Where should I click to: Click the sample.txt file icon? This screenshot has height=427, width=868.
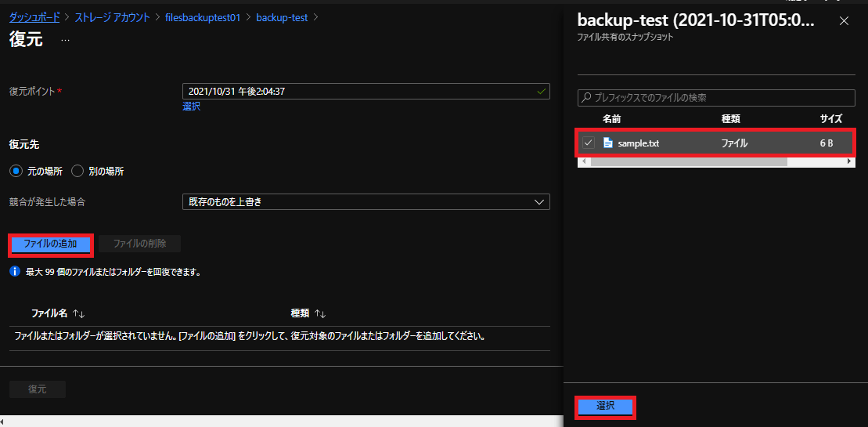608,143
